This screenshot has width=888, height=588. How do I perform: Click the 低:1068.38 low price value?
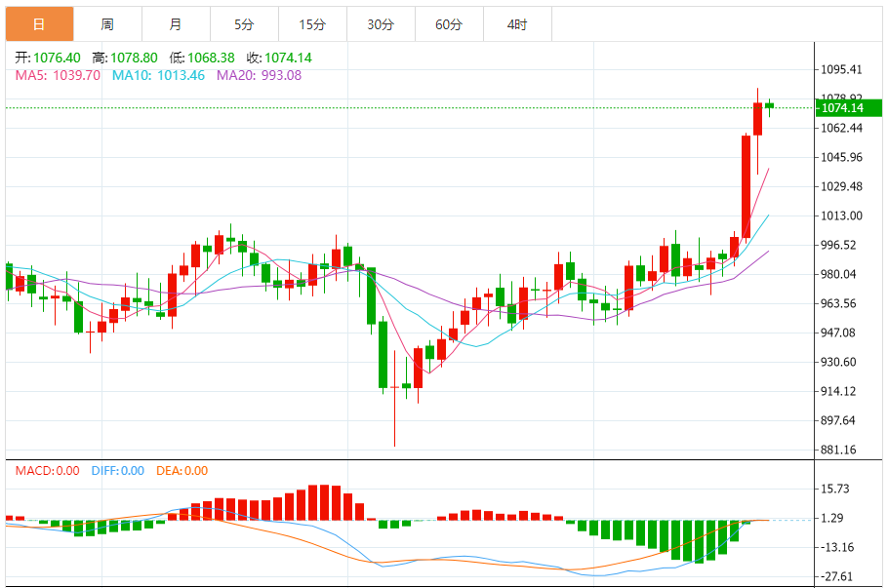[x=202, y=58]
